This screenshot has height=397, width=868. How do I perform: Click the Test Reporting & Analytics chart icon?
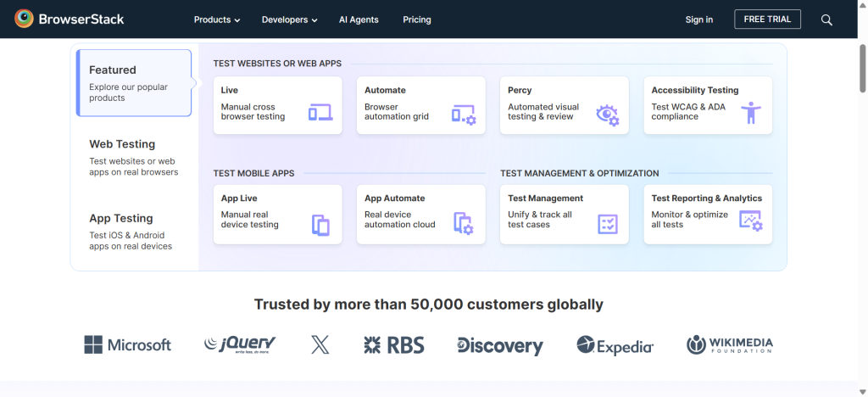pyautogui.click(x=751, y=221)
